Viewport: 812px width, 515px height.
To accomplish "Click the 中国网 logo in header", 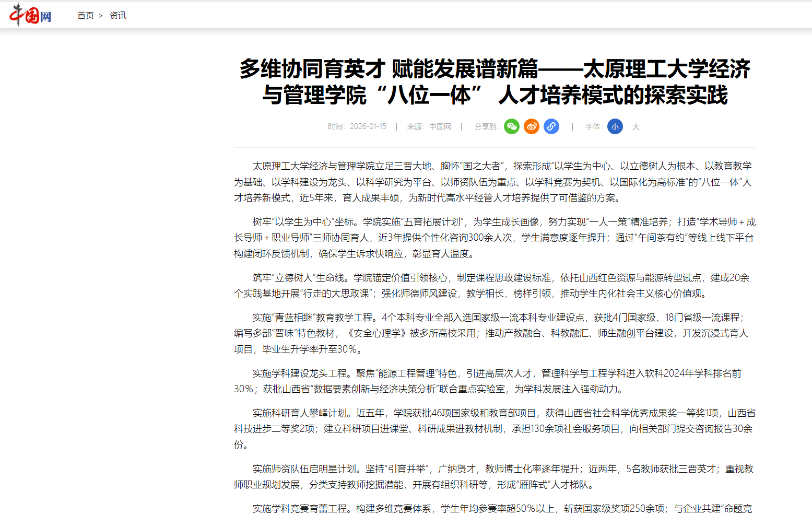I will pos(30,15).
